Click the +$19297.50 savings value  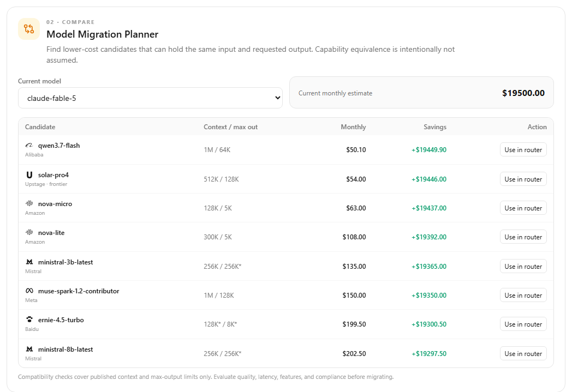click(429, 353)
